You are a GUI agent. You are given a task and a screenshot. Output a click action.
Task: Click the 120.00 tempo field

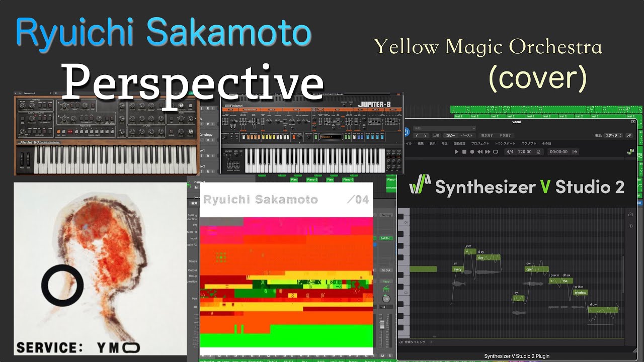click(x=525, y=152)
